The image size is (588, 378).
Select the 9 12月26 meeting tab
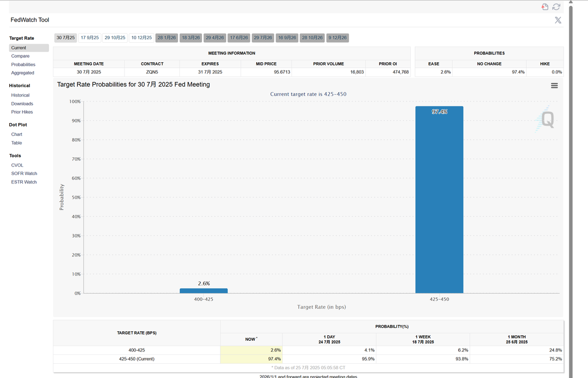(x=338, y=38)
